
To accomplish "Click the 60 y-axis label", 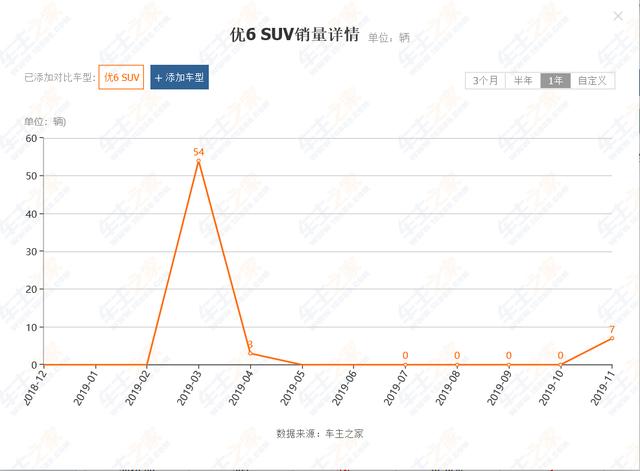I will point(31,138).
